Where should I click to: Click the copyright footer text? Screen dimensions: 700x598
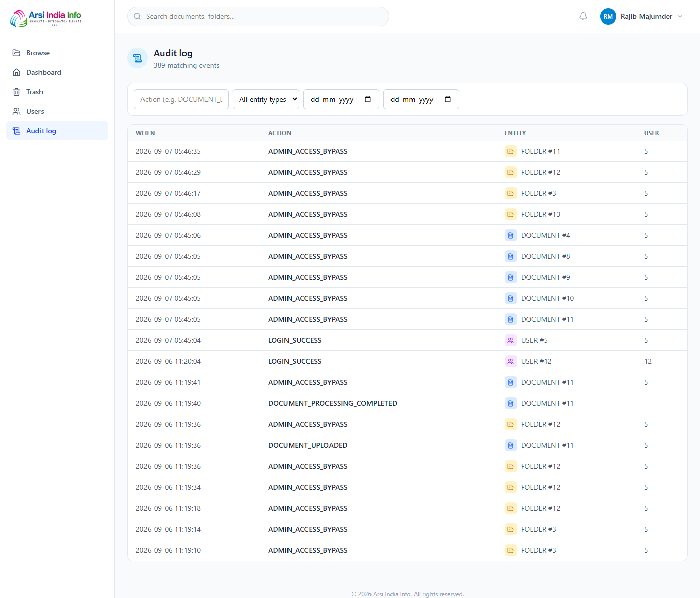click(x=407, y=594)
